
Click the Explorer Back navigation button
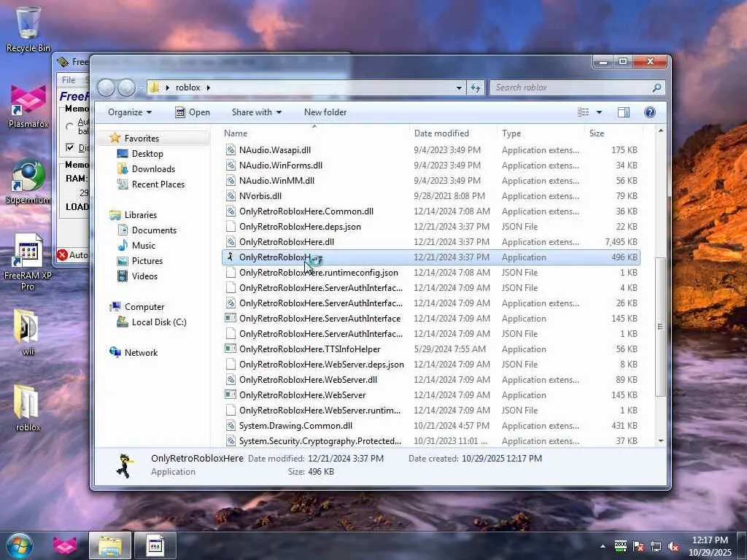point(106,87)
